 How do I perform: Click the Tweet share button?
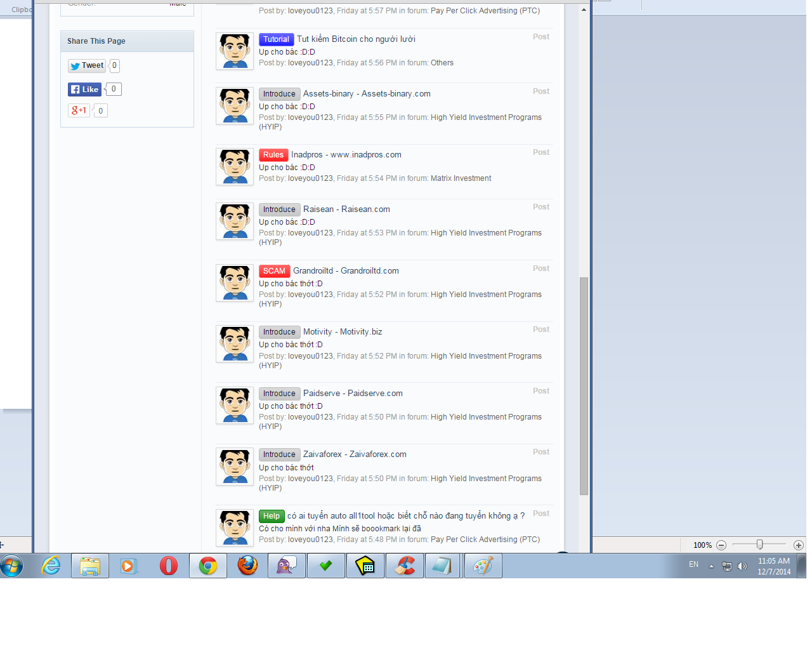click(x=86, y=65)
